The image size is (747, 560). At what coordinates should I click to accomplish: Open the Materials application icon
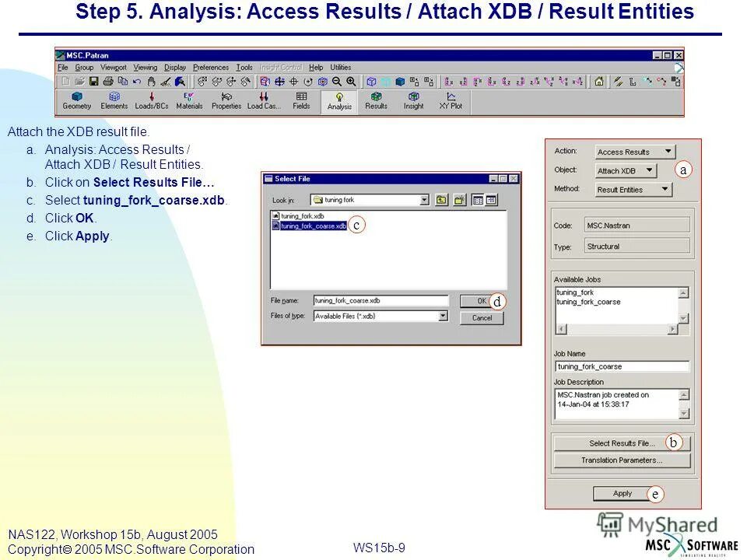[x=189, y=100]
